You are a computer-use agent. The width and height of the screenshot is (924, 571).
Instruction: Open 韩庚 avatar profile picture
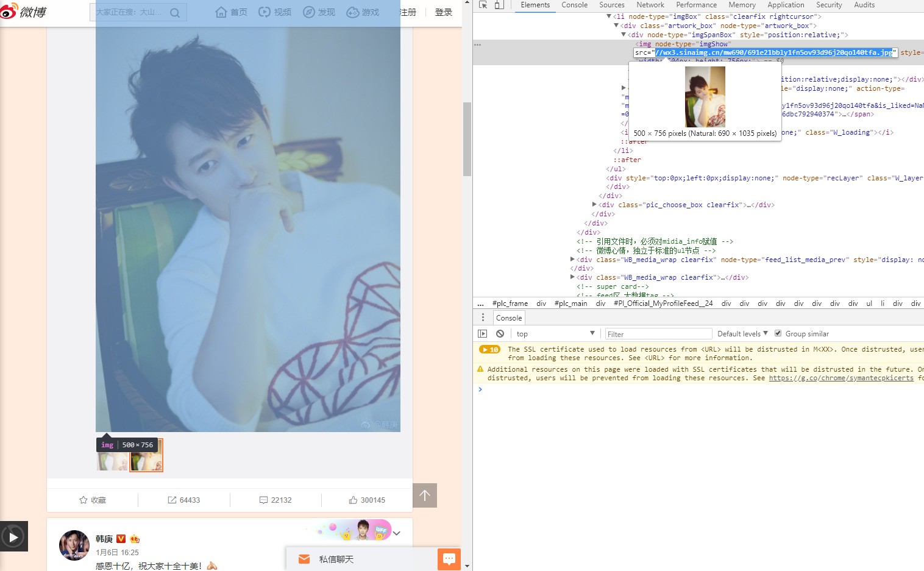coord(74,545)
